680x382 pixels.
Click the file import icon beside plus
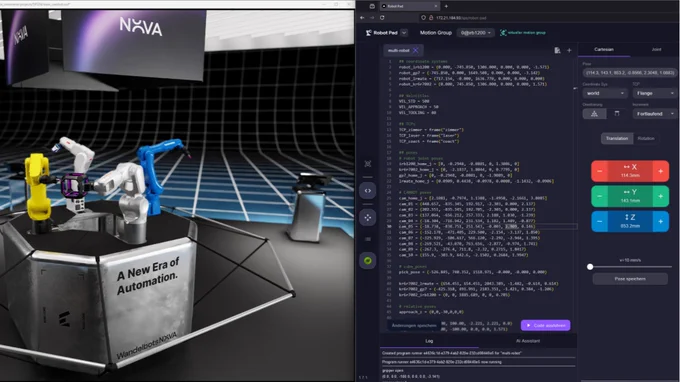tap(557, 51)
